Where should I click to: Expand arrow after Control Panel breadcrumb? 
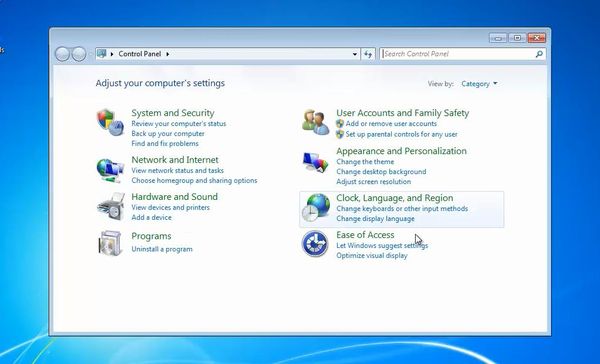tap(168, 54)
